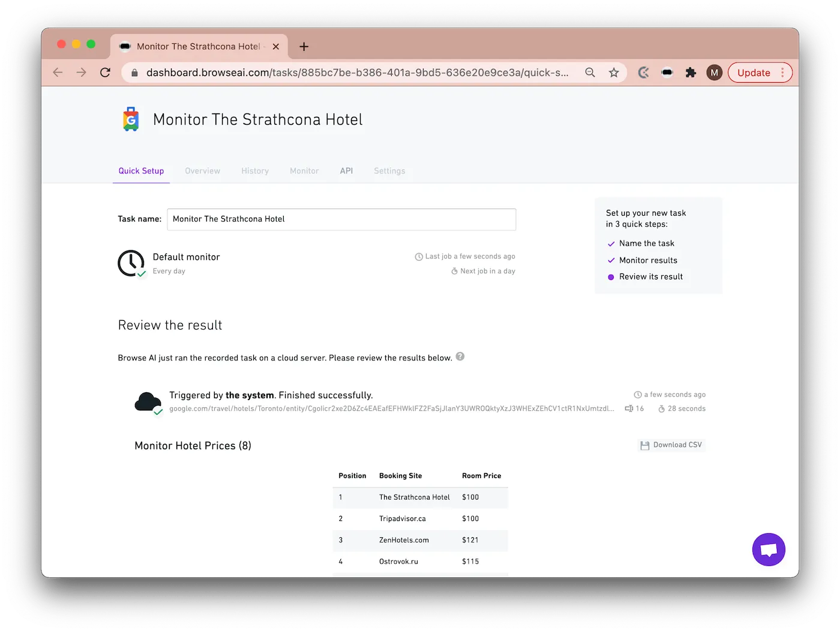
Task: Click the Booking Site column header
Action: click(400, 475)
